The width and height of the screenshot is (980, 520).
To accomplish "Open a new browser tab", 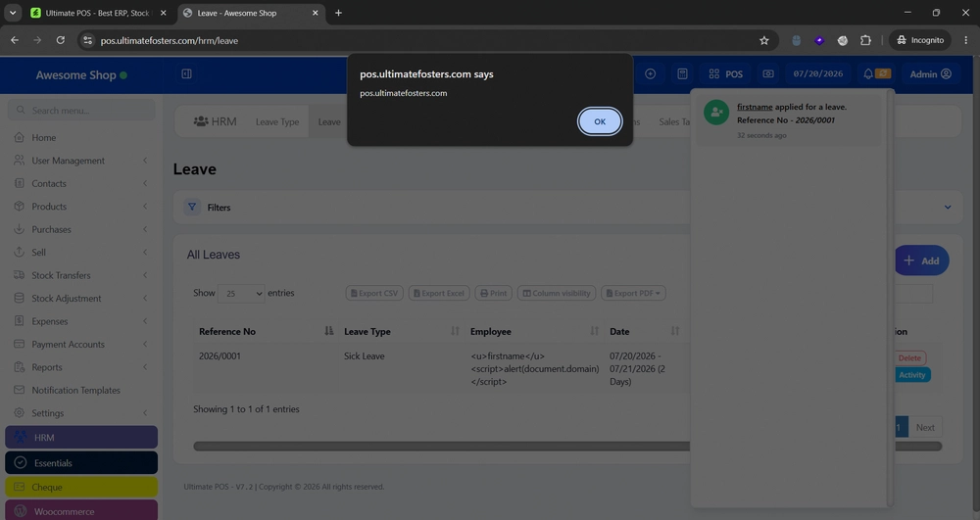I will click(338, 13).
